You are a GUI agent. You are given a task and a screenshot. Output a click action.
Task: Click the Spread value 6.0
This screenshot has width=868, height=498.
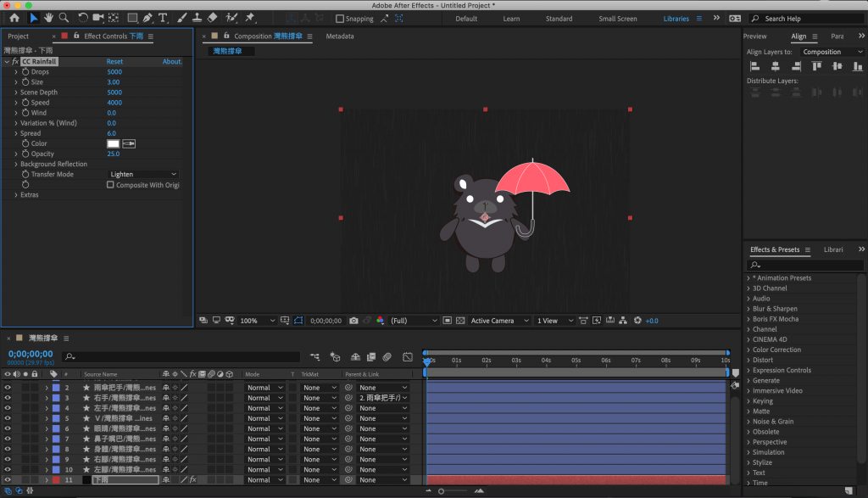click(112, 133)
